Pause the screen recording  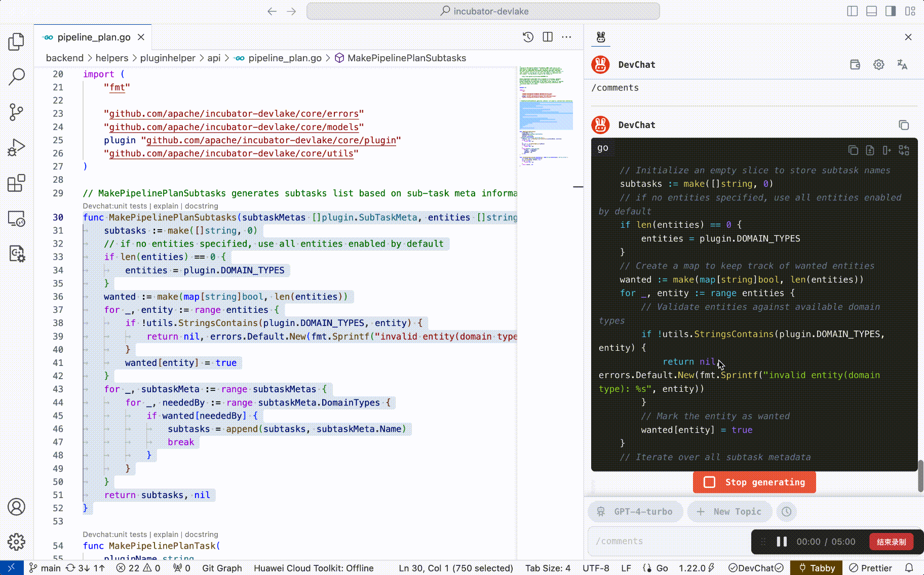pyautogui.click(x=782, y=542)
